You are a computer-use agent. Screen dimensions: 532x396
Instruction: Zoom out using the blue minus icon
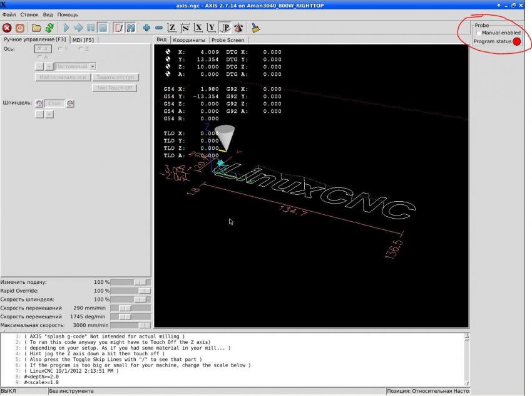tap(158, 28)
